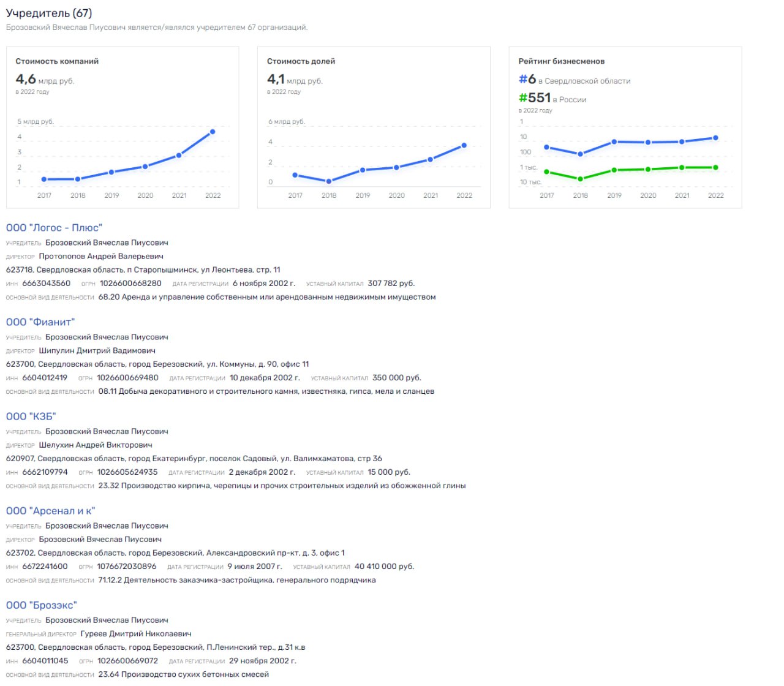Click the поселок Садовый address of КЗБ
The image size is (784, 686).
coord(194,459)
